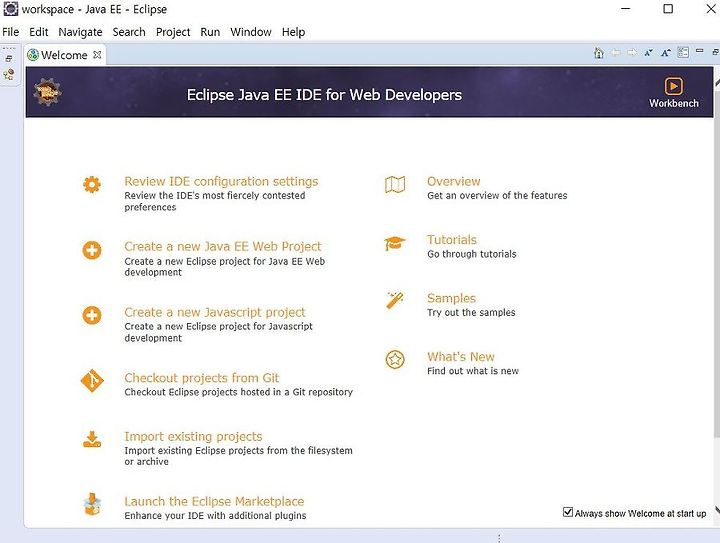The image size is (720, 543).
Task: Click the Eclipse application icon in title bar
Action: point(11,9)
